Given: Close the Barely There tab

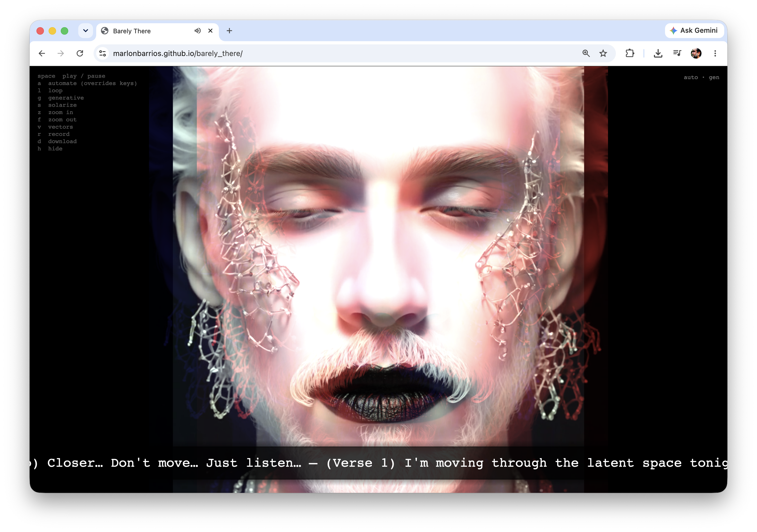Looking at the screenshot, I should pyautogui.click(x=210, y=31).
